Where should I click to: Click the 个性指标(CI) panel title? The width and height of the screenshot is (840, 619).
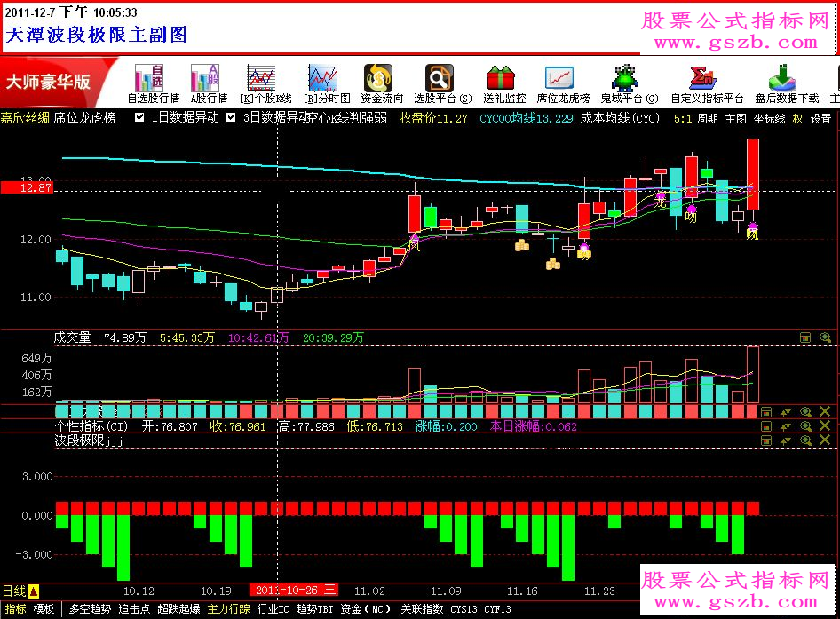[x=91, y=426]
